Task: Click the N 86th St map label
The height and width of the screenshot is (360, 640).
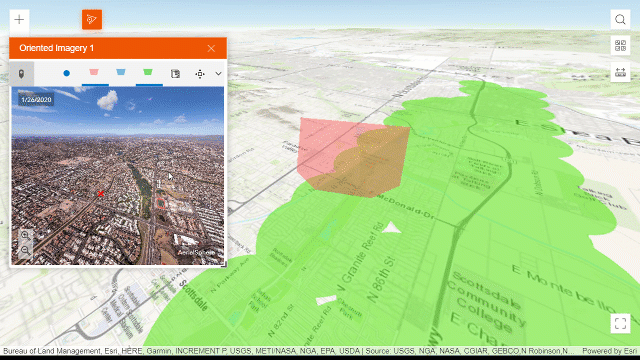Action: click(x=381, y=281)
